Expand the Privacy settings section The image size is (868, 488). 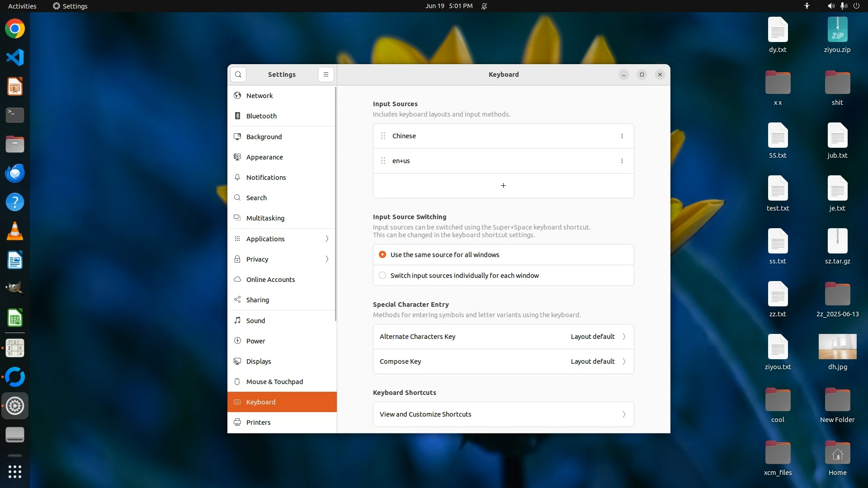click(x=282, y=259)
